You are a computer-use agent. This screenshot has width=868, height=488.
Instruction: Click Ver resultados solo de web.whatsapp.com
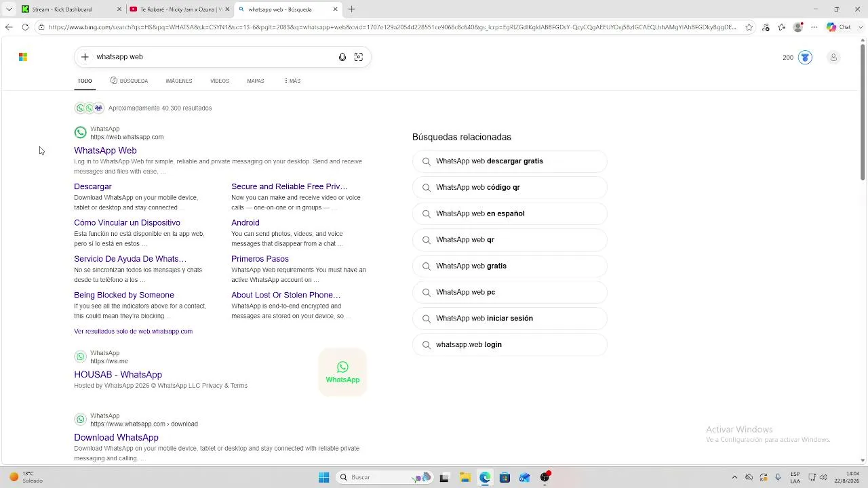(134, 331)
